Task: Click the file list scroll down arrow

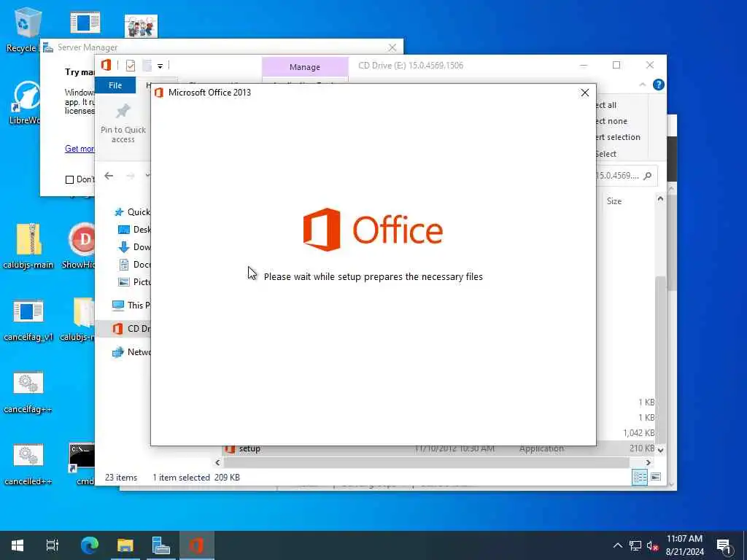Action: (x=660, y=449)
